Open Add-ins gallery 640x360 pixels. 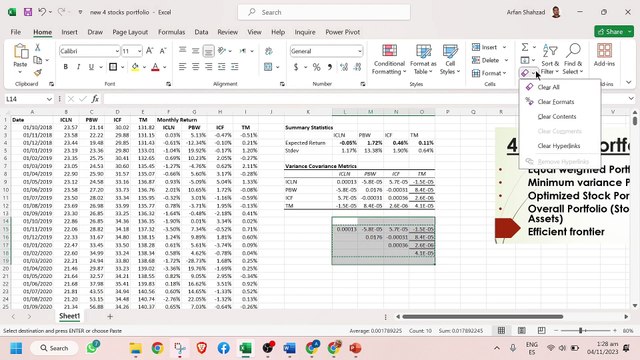pos(604,55)
